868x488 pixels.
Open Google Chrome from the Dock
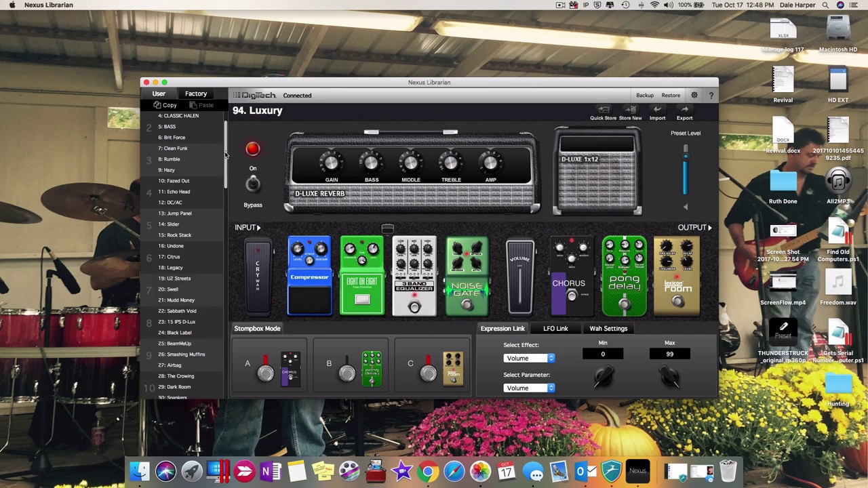(428, 471)
